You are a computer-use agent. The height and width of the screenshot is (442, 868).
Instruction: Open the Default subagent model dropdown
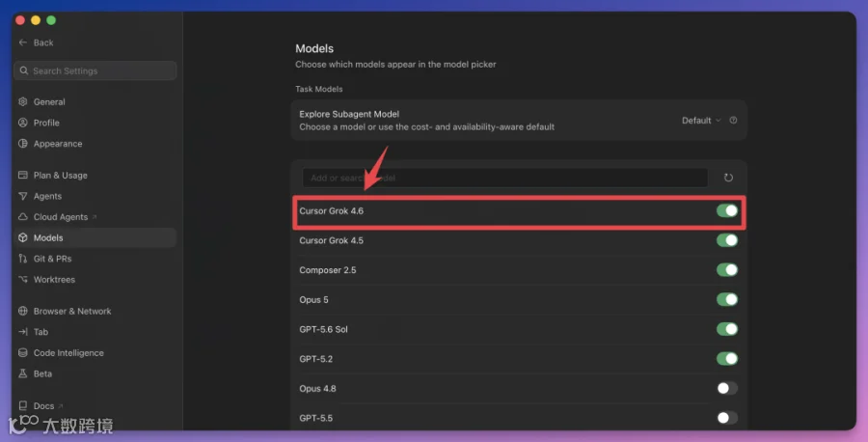pyautogui.click(x=701, y=121)
